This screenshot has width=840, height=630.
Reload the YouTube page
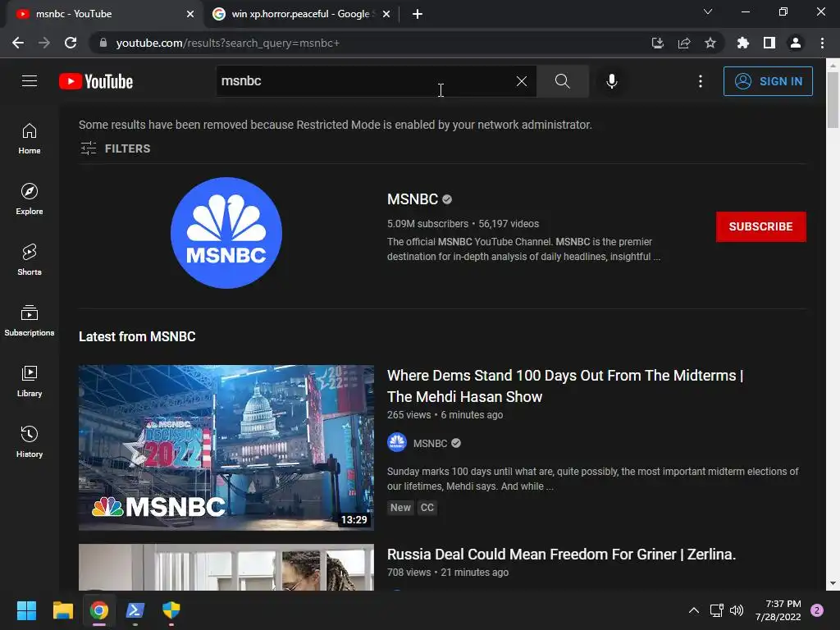[x=71, y=43]
